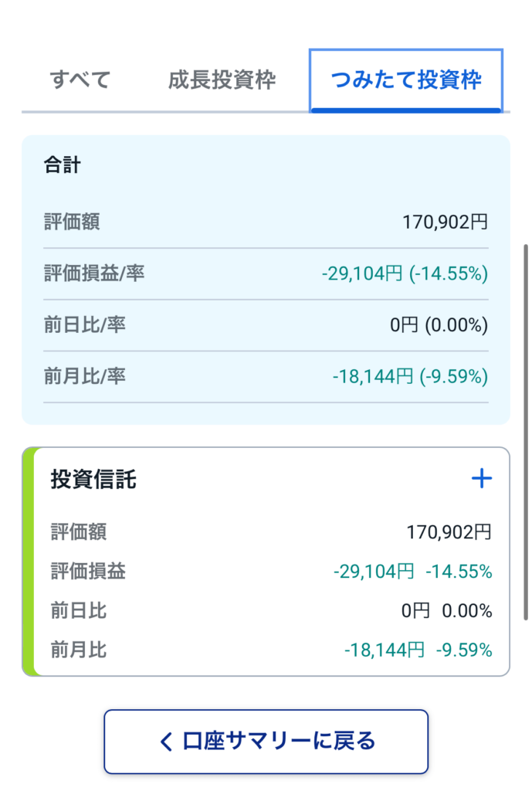Click the green side bar of 投資信託 card
Screen dimensions: 532x791
tap(28, 562)
